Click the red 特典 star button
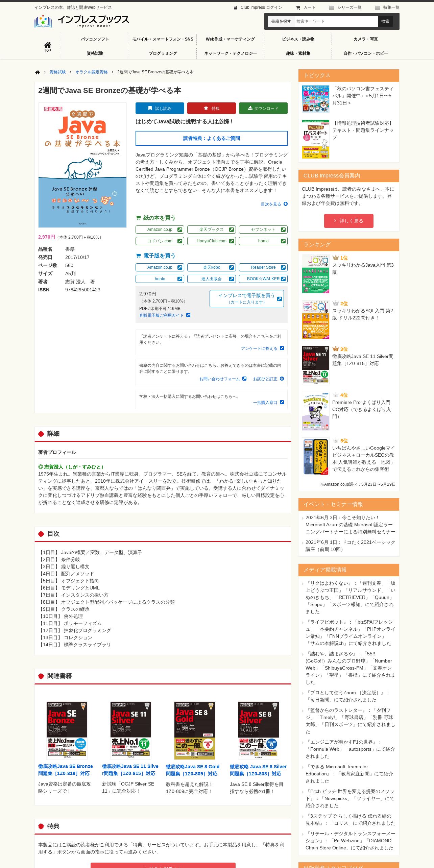This screenshot has height=868, width=434. coord(212,108)
